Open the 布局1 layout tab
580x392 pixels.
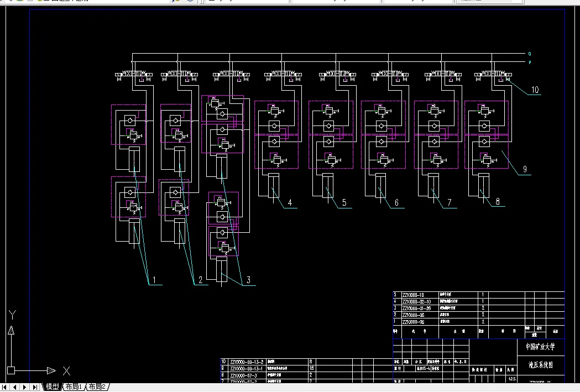tap(74, 387)
